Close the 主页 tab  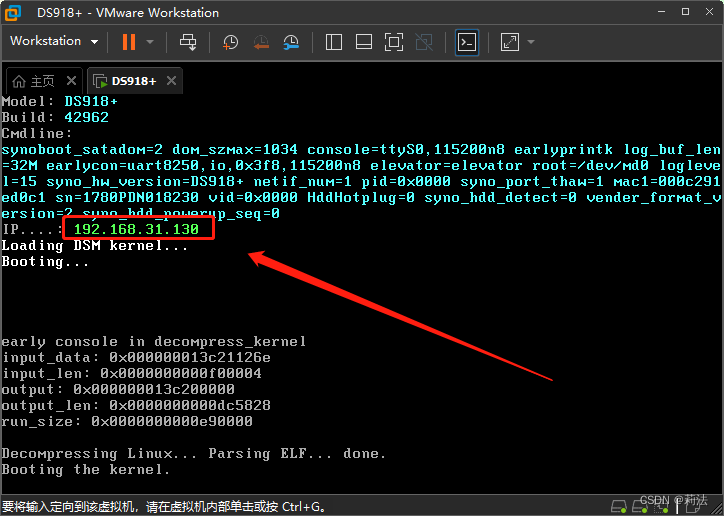(71, 81)
